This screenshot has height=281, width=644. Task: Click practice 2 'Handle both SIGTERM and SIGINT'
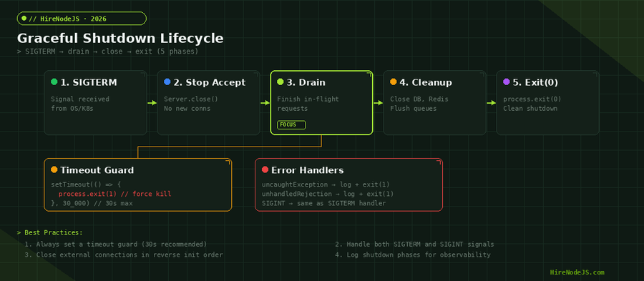pos(414,245)
